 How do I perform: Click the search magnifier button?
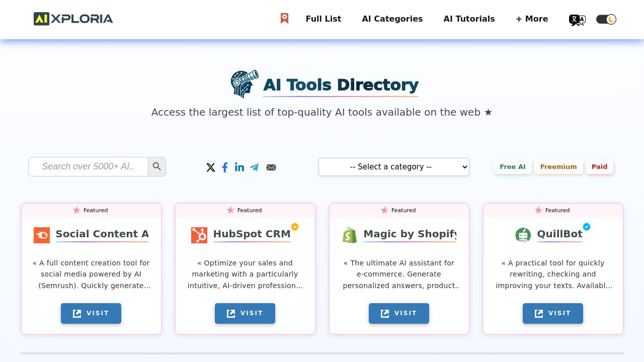pyautogui.click(x=157, y=166)
